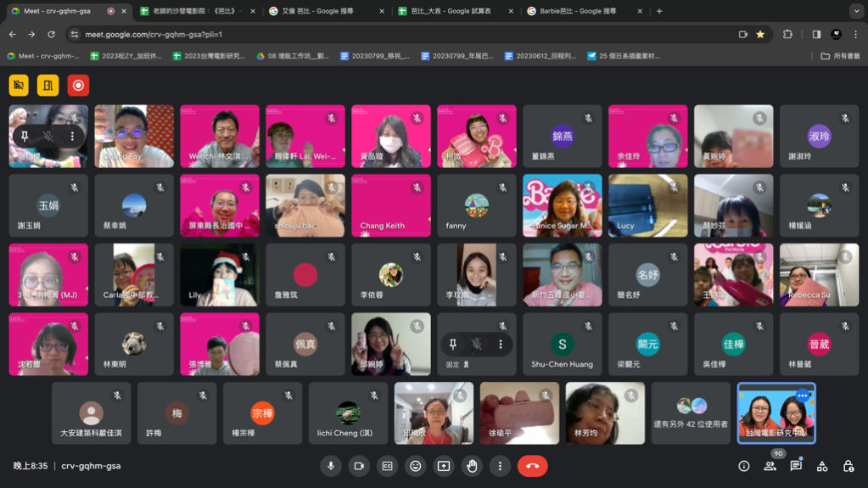The height and width of the screenshot is (488, 868).
Task: Open more options in the call controls
Action: click(x=500, y=466)
